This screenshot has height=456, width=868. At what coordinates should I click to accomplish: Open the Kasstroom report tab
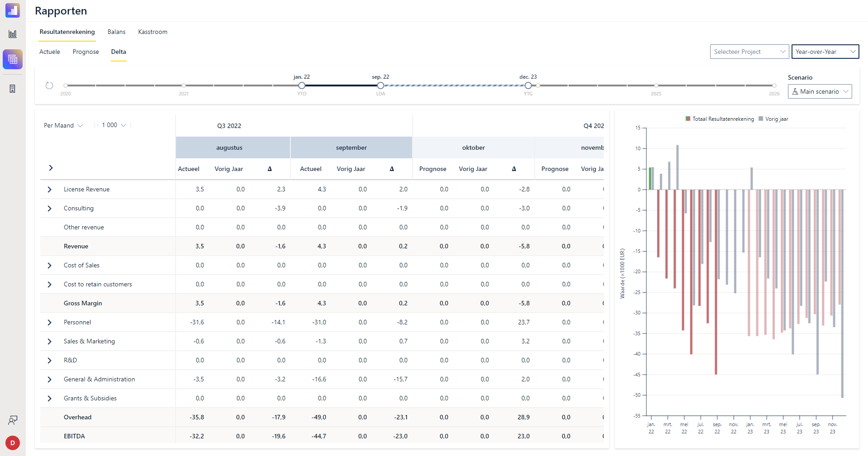153,32
